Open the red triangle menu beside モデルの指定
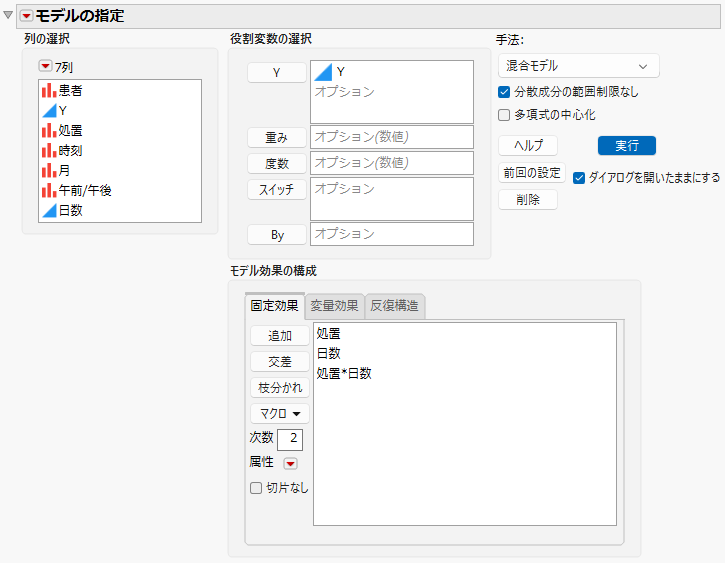Viewport: 725px width, 563px height. pyautogui.click(x=26, y=16)
